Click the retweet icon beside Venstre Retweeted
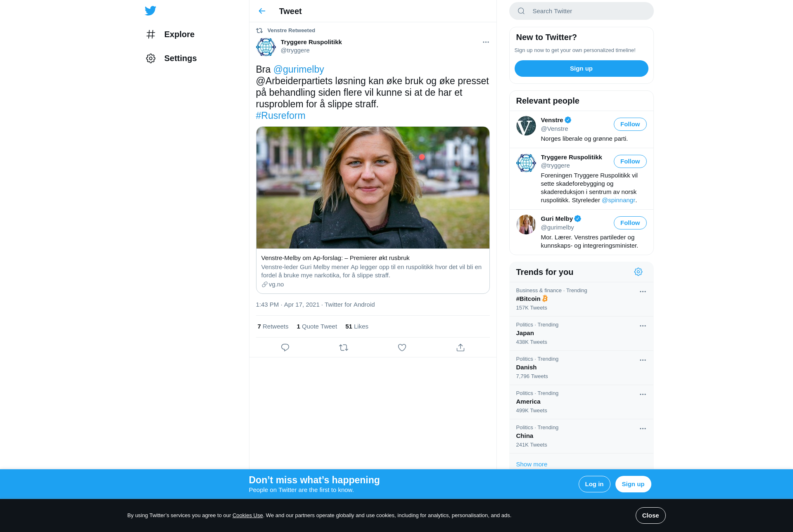 tap(259, 31)
